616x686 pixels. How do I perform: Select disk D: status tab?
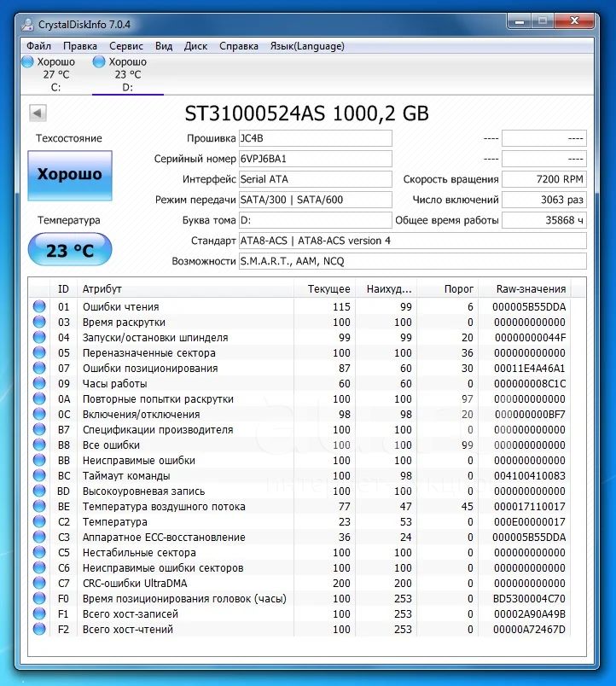(x=128, y=74)
